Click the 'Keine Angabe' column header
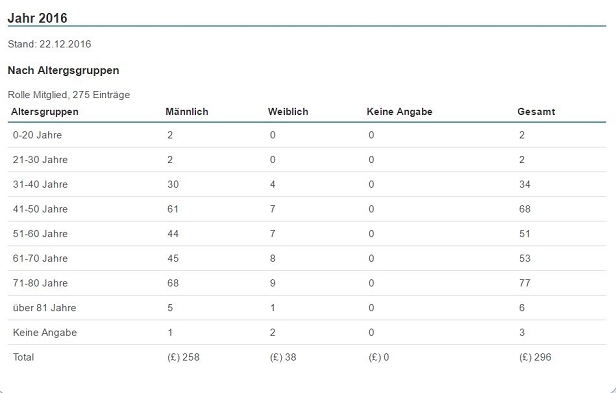Screen dimensions: 616x393 tap(400, 112)
